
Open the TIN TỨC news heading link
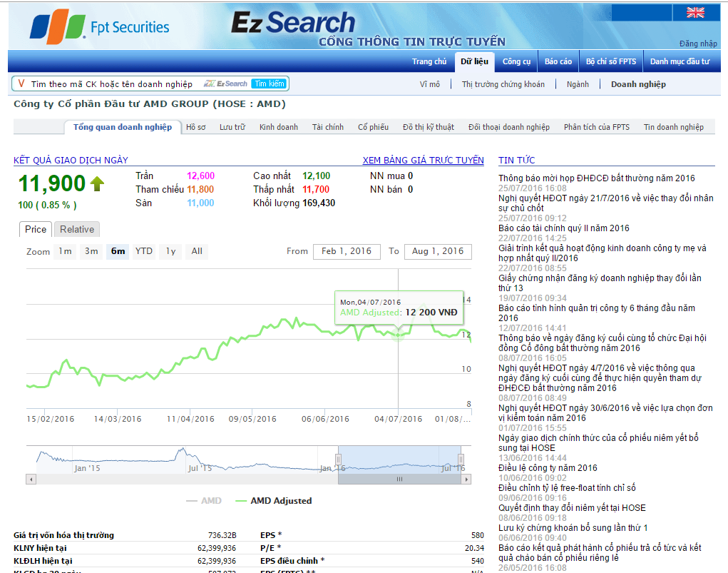tap(516, 160)
